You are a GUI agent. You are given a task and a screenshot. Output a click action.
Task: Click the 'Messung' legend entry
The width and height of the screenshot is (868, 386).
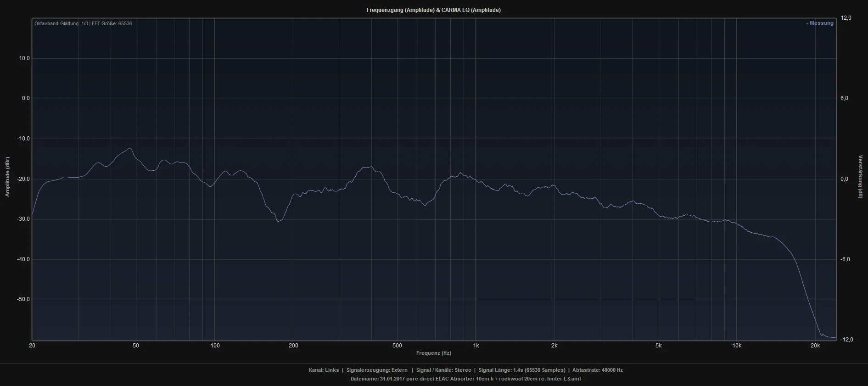click(820, 23)
